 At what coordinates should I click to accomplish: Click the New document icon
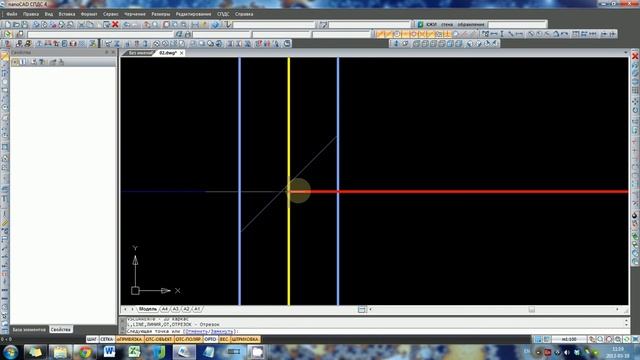[x=7, y=24]
